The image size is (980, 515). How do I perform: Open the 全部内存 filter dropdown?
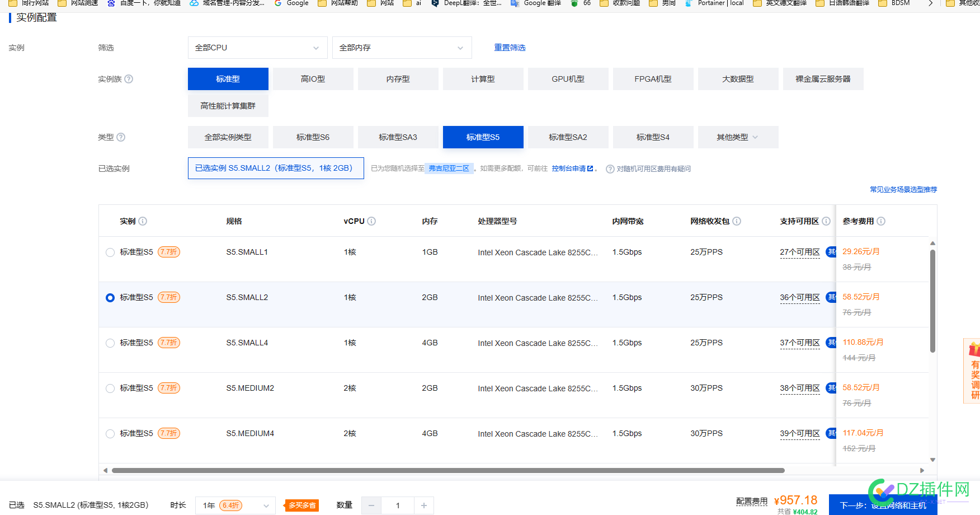402,48
